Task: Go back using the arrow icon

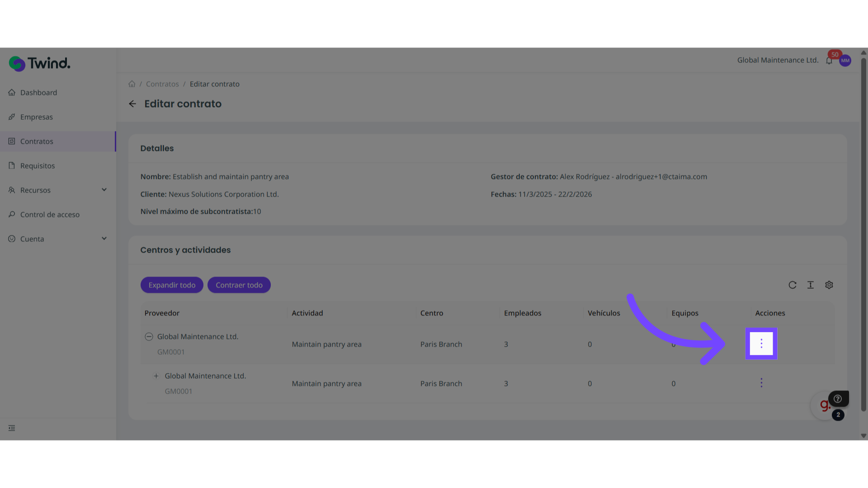Action: tap(132, 104)
